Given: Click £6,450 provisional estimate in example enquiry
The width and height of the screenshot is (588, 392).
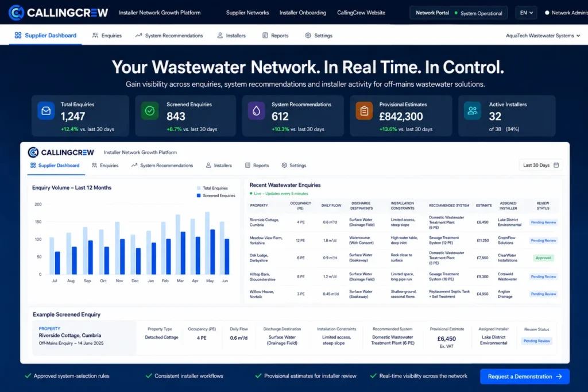Looking at the screenshot, I should coord(446,339).
